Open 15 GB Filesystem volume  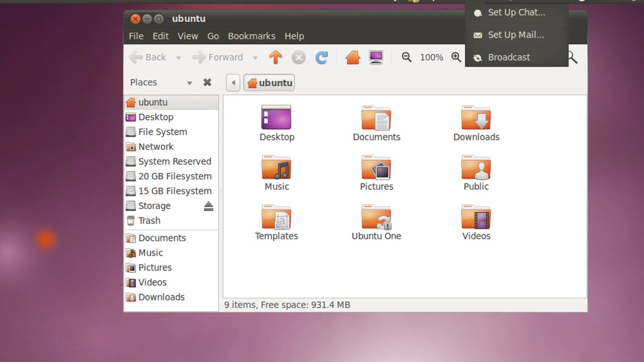[x=171, y=191]
